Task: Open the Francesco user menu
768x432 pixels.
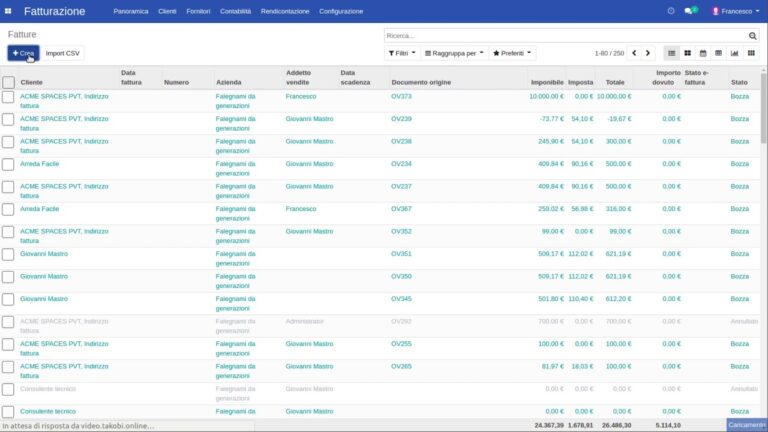Action: pyautogui.click(x=736, y=11)
